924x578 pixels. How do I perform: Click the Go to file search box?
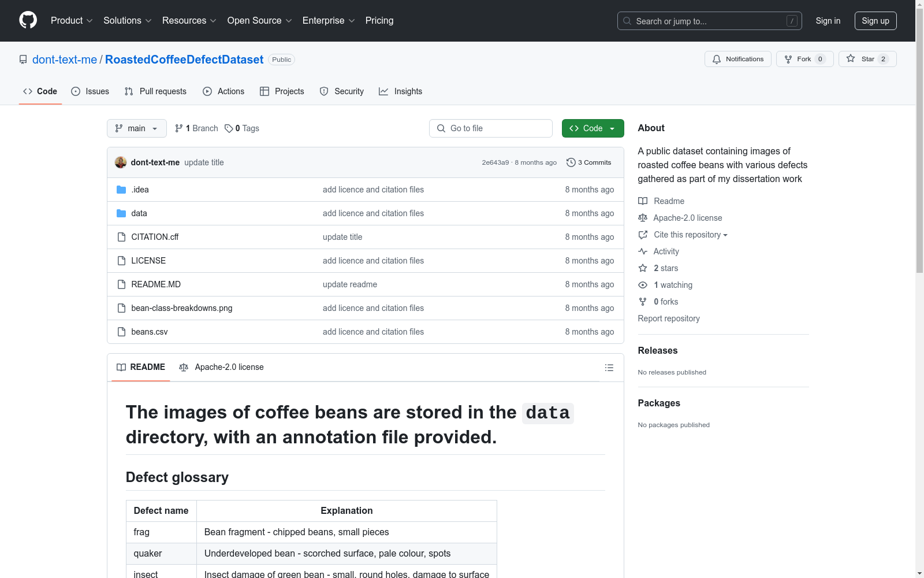(x=491, y=128)
